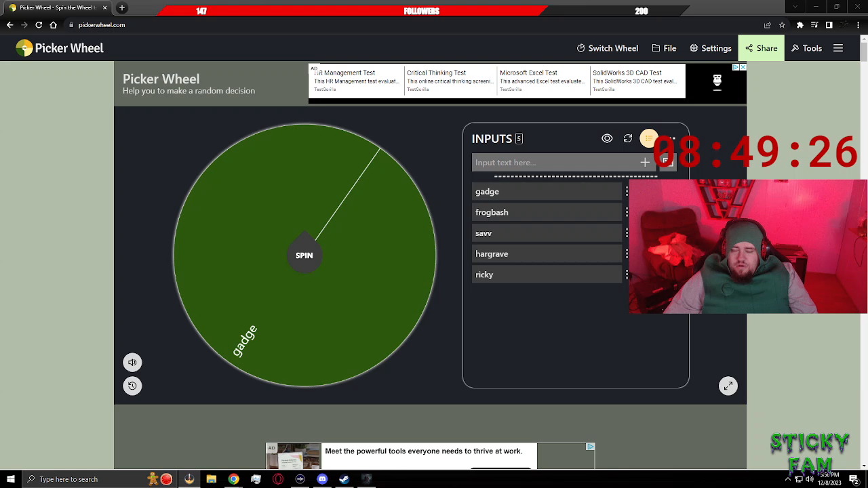Image resolution: width=868 pixels, height=488 pixels.
Task: Click the pickerwheel.com address bar
Action: [x=412, y=25]
